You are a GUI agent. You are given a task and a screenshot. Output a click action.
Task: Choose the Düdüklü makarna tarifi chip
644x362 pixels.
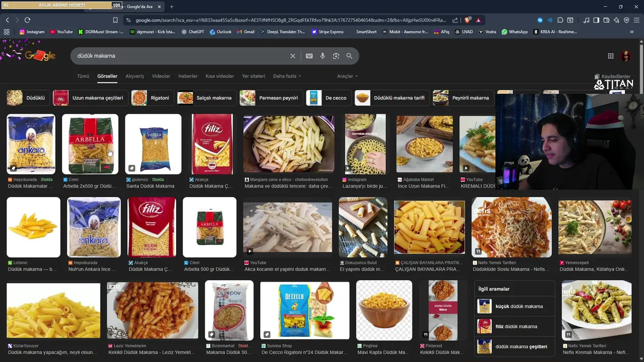point(392,98)
